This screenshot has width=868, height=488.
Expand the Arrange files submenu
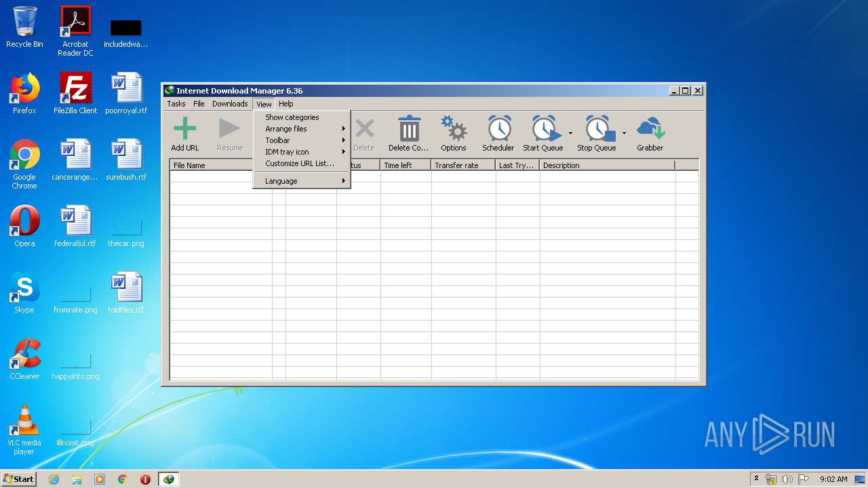click(x=302, y=129)
